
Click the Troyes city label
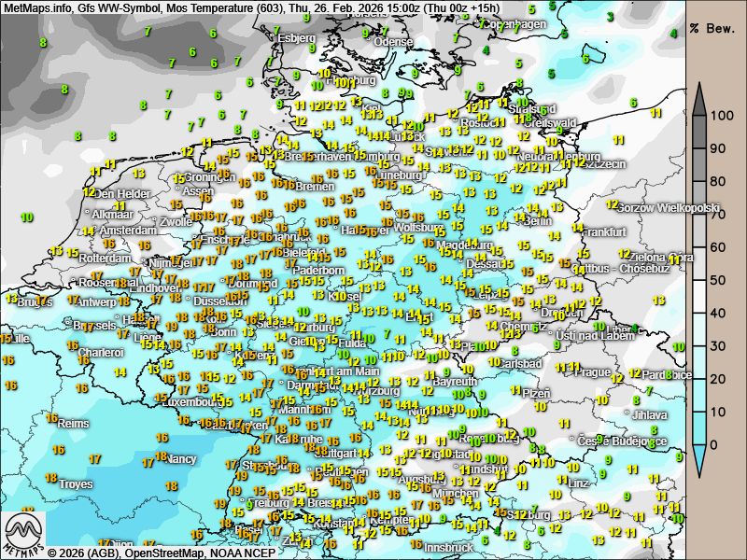point(75,484)
